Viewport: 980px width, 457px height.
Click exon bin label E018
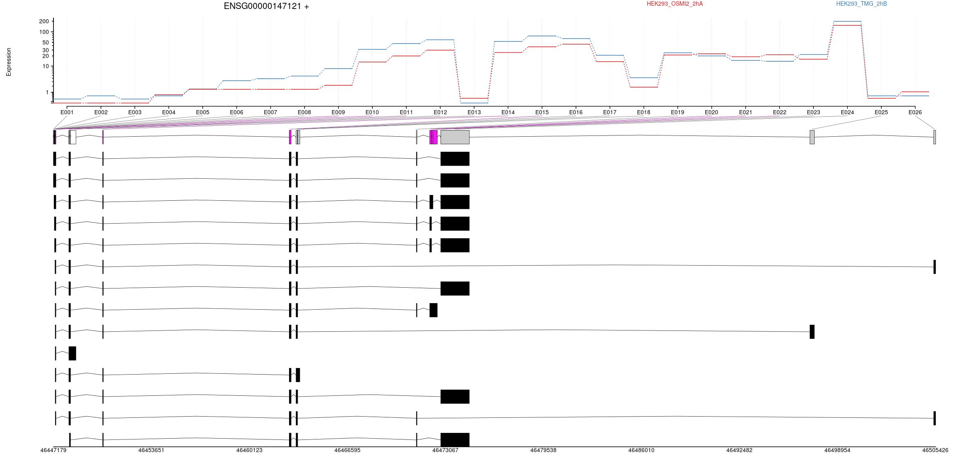click(x=644, y=112)
